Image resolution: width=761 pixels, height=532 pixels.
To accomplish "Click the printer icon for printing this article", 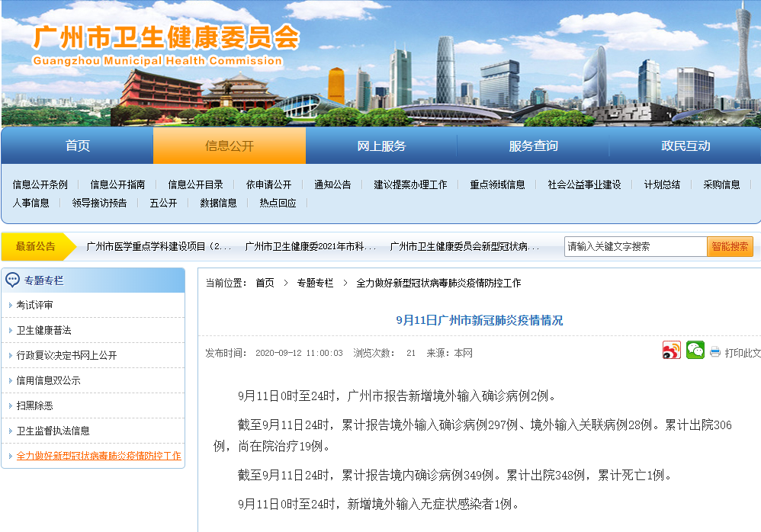I will [x=715, y=352].
